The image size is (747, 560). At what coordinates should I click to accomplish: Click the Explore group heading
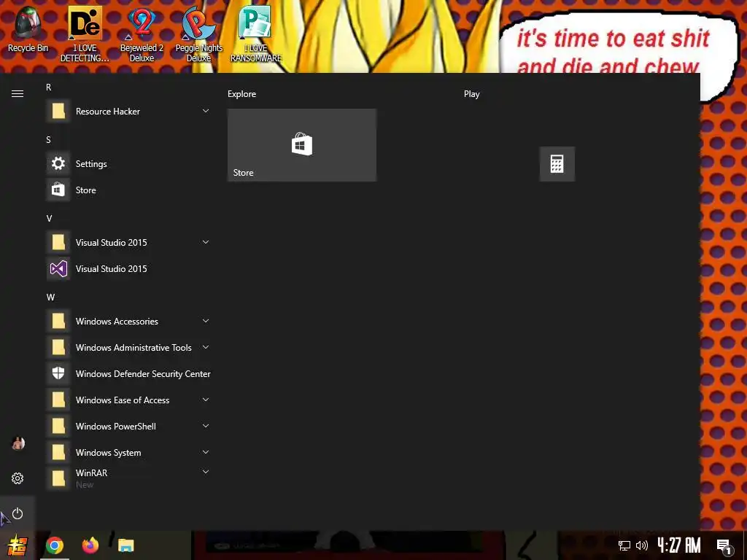[x=241, y=94]
